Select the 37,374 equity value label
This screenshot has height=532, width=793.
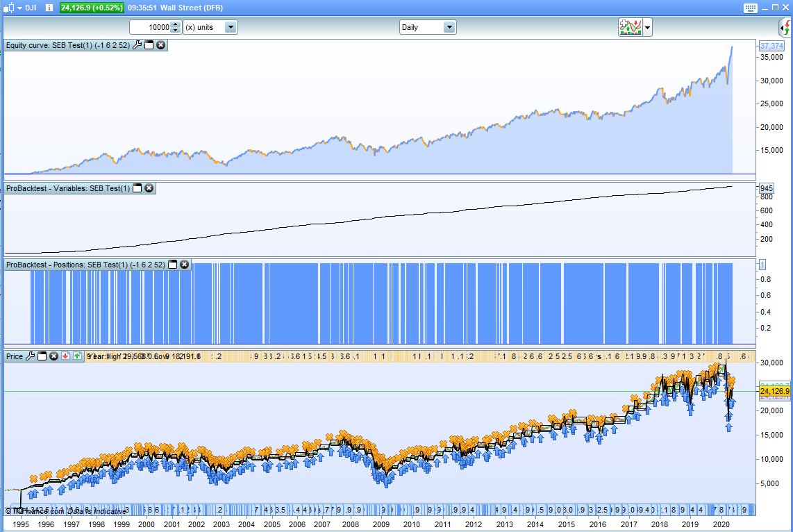[x=771, y=46]
